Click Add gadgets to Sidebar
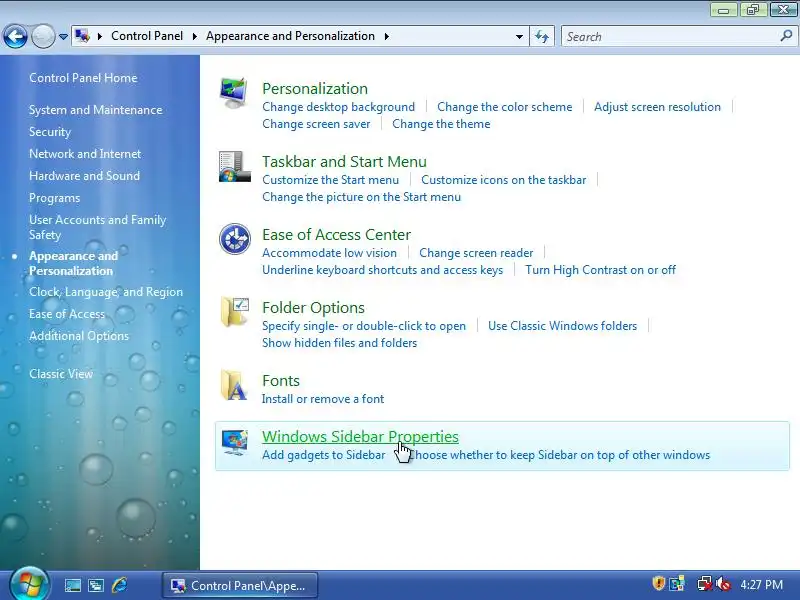The image size is (800, 600). click(x=323, y=455)
